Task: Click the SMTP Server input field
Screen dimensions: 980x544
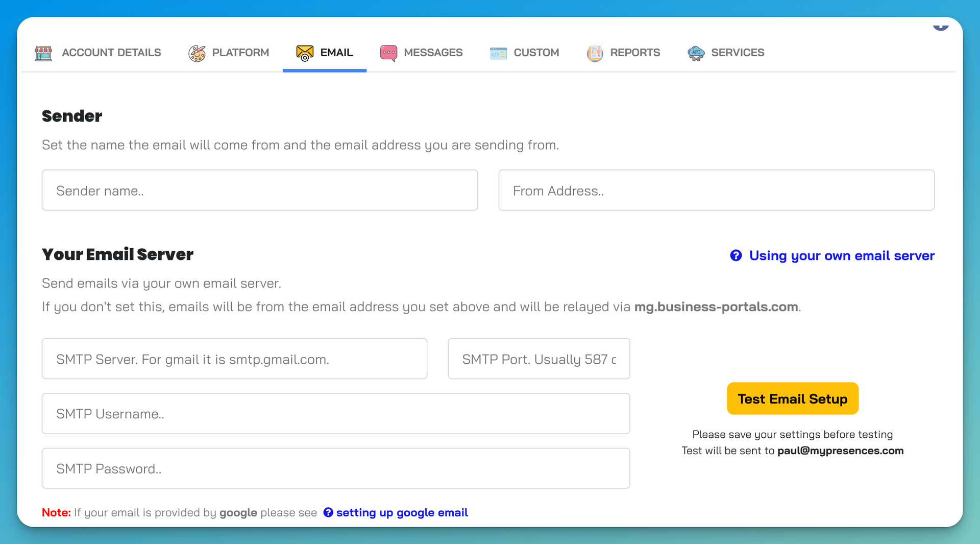Action: coord(234,359)
